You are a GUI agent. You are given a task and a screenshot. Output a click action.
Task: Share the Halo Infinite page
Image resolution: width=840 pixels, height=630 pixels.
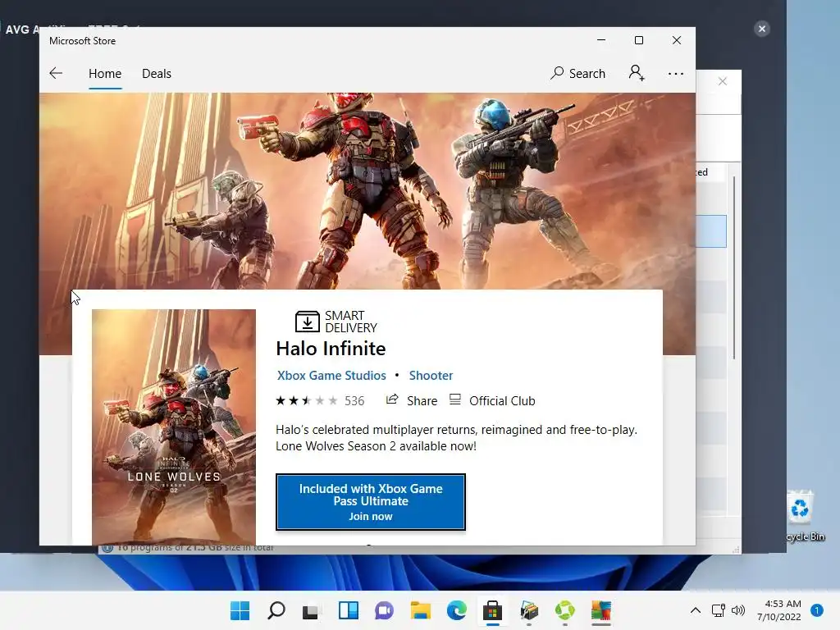(412, 400)
